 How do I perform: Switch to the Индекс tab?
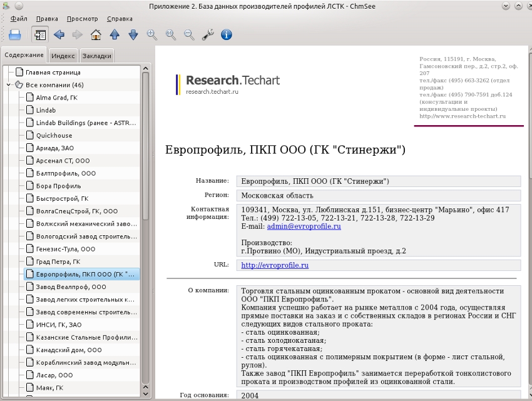click(x=63, y=56)
